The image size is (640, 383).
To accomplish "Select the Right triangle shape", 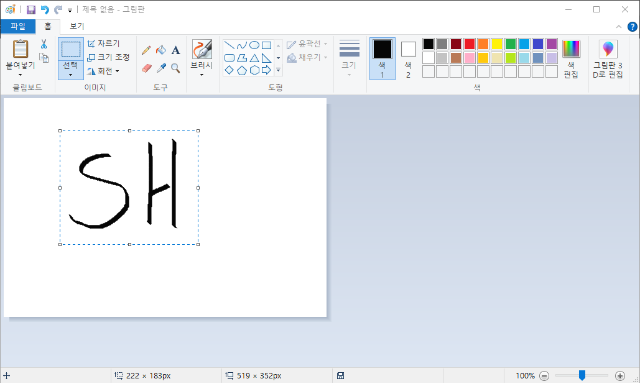I will click(x=266, y=58).
